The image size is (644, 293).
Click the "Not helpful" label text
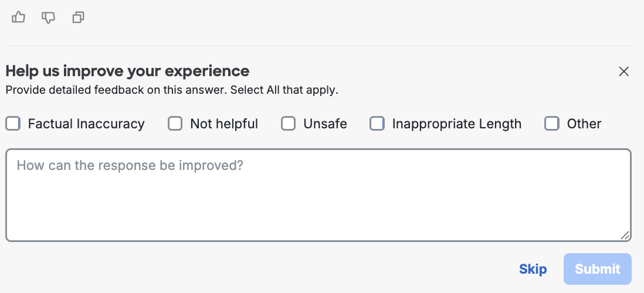click(x=224, y=124)
